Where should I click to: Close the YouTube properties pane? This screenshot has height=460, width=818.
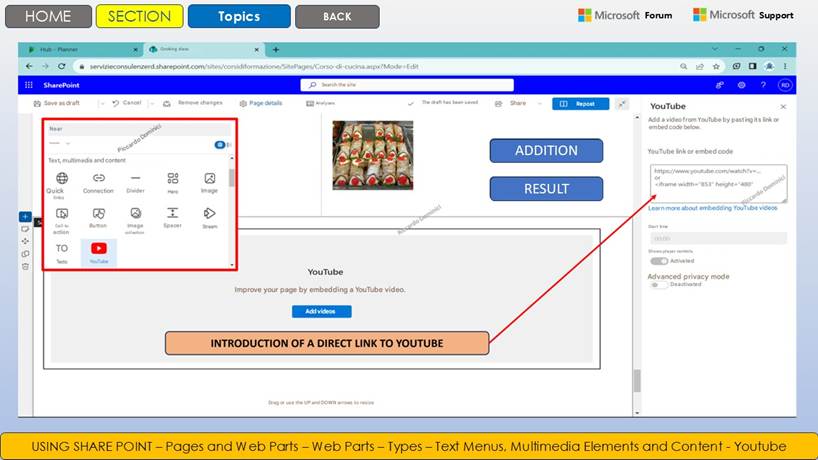click(x=783, y=106)
